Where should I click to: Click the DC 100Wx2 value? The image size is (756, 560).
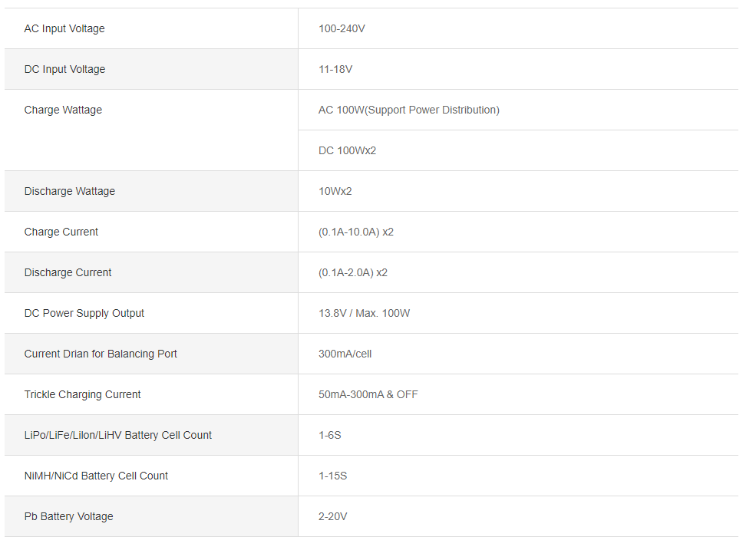pos(347,150)
